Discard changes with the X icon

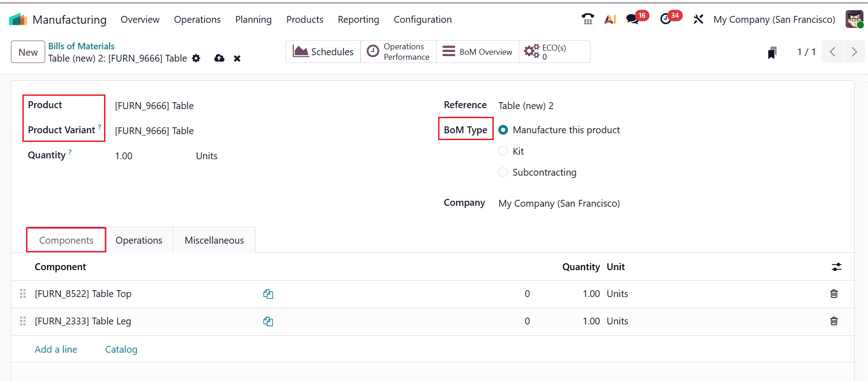(x=237, y=58)
